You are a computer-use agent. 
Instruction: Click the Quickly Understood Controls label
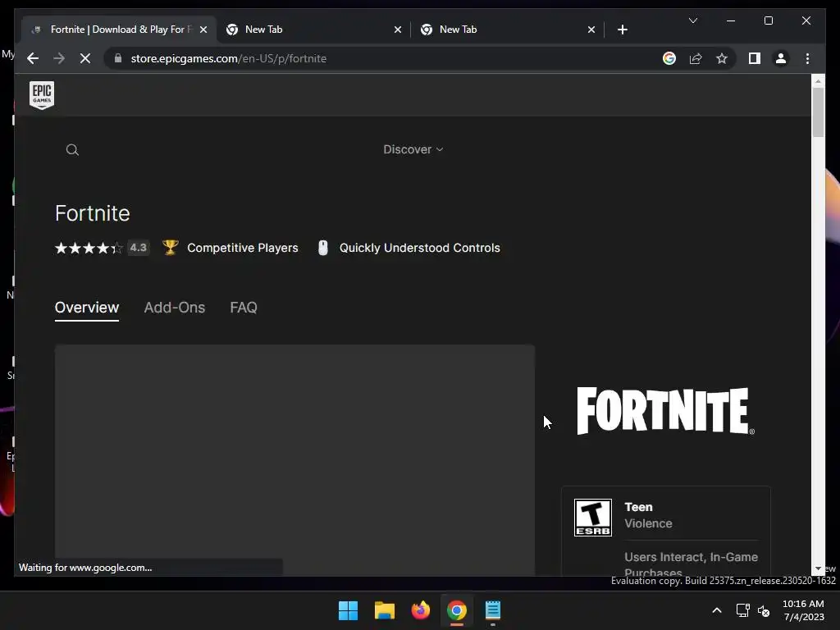(419, 248)
